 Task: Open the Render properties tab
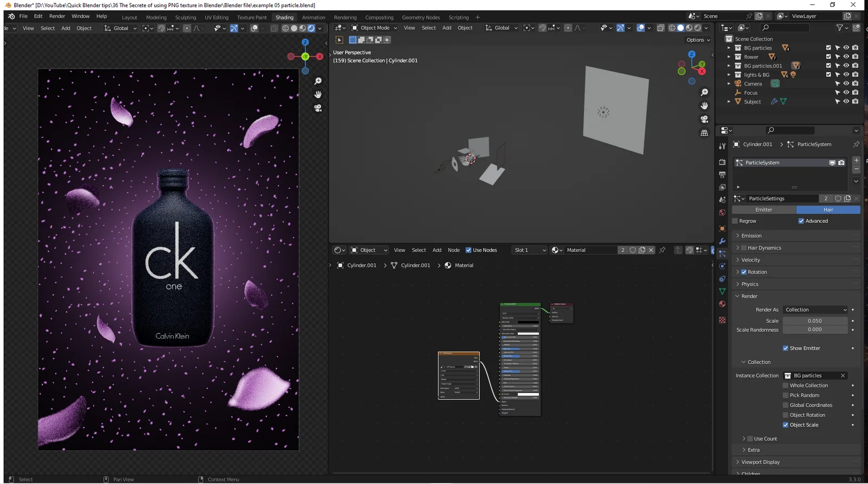pos(722,162)
